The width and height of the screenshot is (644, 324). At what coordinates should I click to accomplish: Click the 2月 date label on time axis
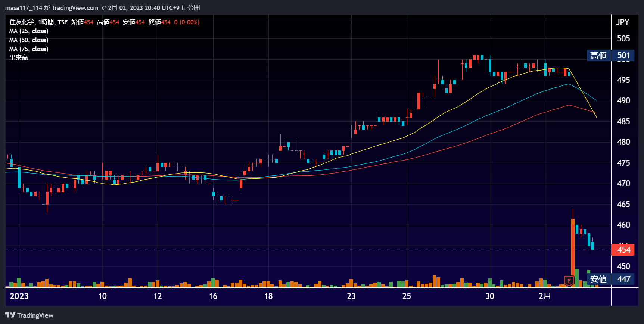545,296
